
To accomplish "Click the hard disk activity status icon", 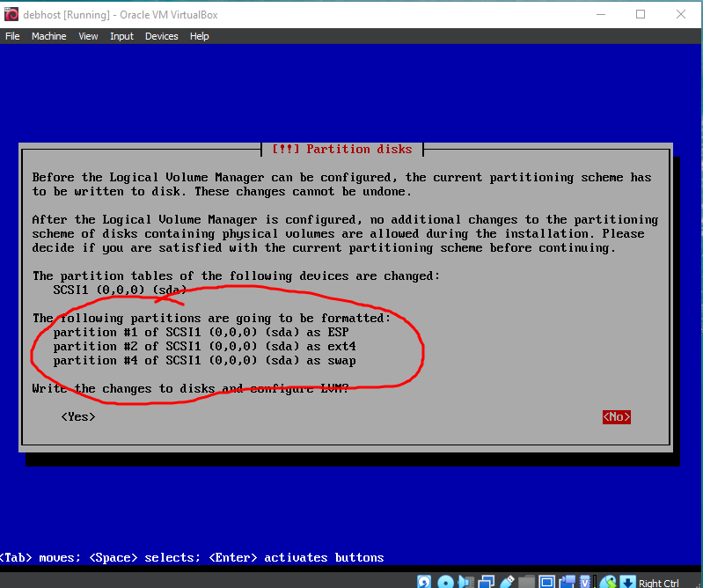I will [424, 582].
